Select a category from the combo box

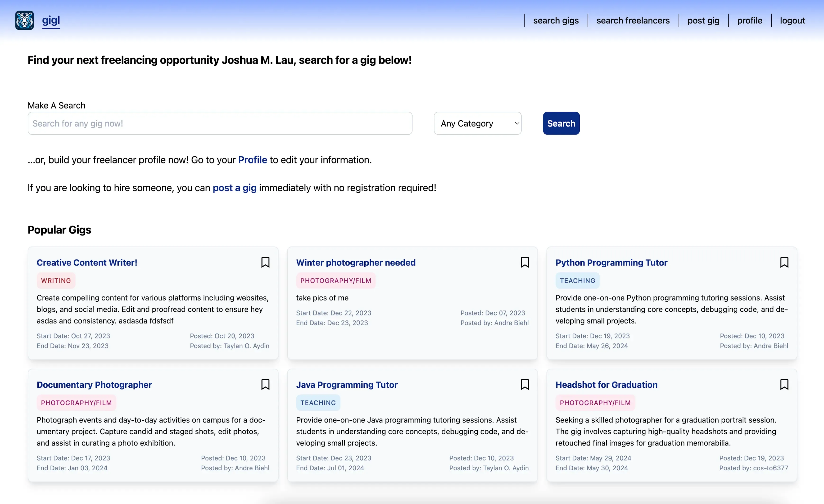coord(478,123)
